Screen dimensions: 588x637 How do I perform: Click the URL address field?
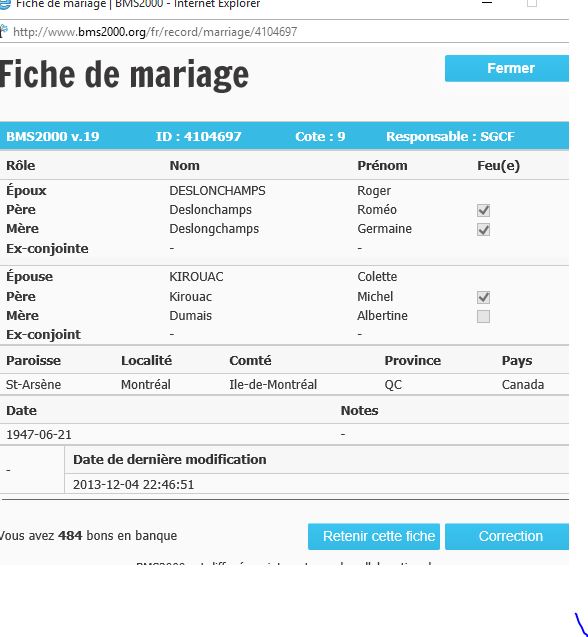pyautogui.click(x=284, y=32)
